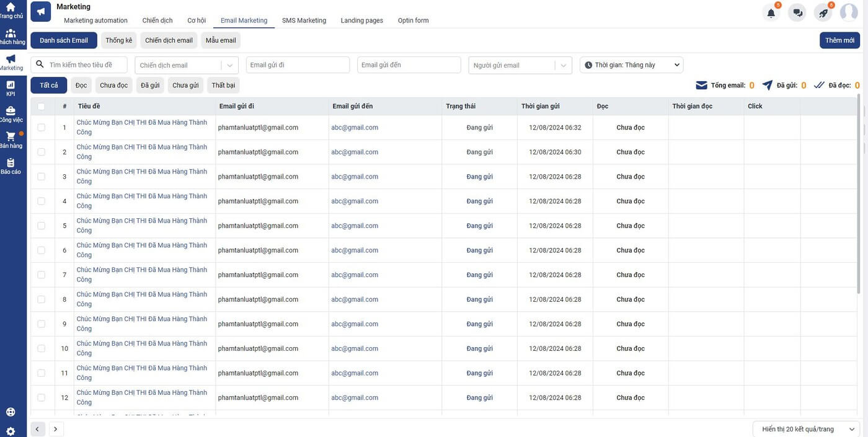The image size is (868, 437).
Task: Open Bán hàng shopping cart icon
Action: [11, 139]
